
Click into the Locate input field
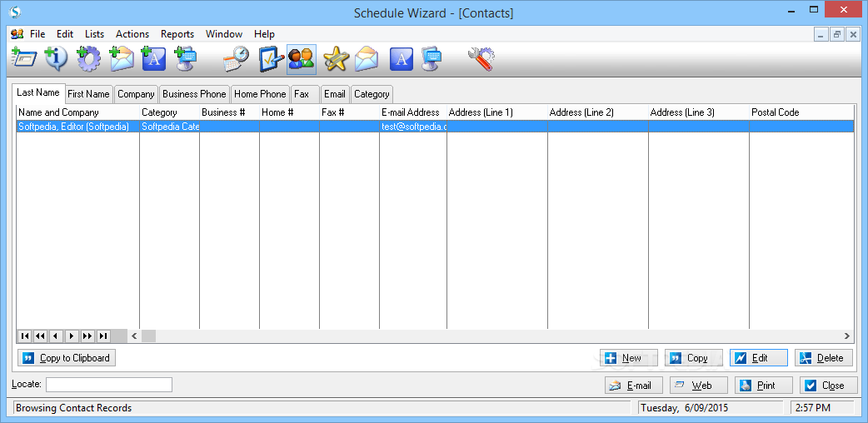click(109, 384)
